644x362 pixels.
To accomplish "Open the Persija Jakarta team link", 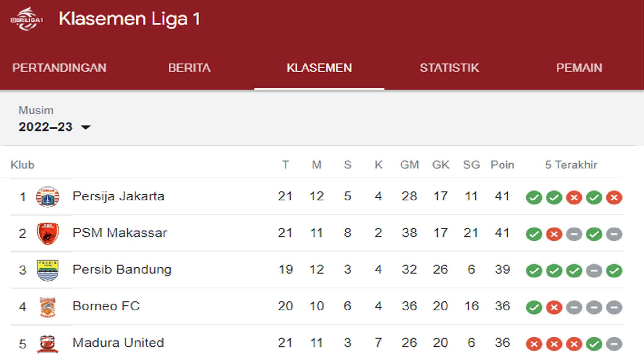I will 119,196.
